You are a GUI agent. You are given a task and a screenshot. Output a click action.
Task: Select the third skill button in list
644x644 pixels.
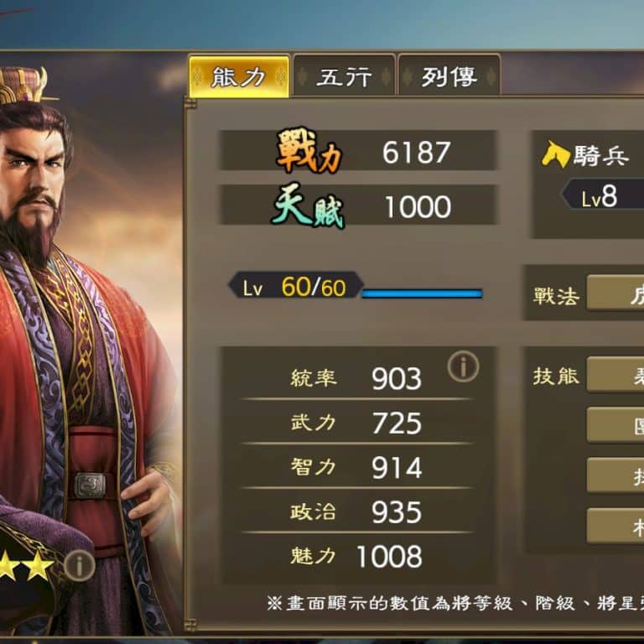(x=615, y=475)
